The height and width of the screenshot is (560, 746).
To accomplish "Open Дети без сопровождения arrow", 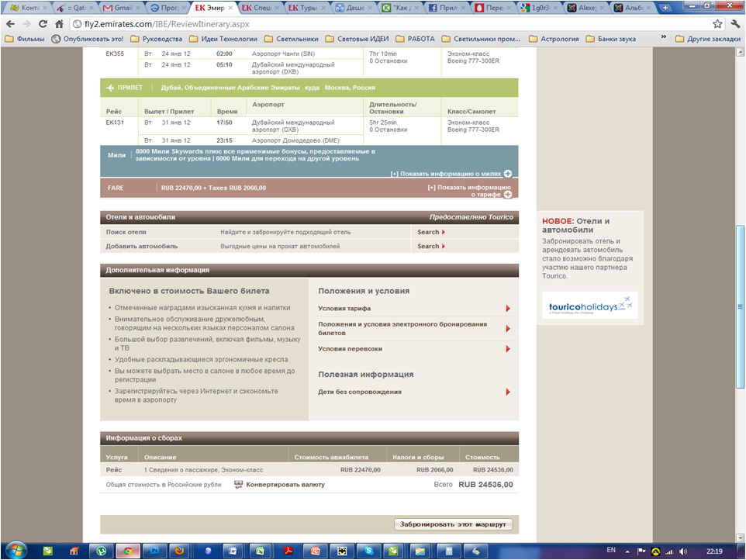I will pyautogui.click(x=508, y=392).
